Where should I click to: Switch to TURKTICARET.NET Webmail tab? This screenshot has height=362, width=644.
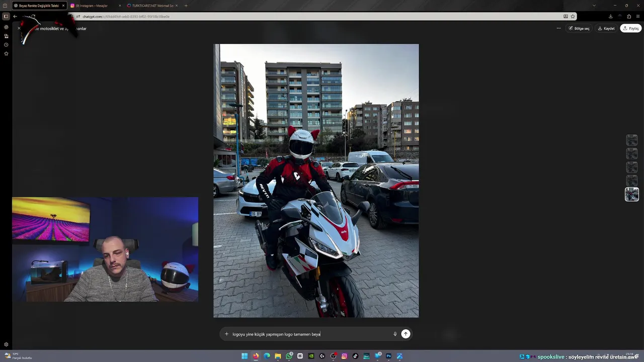(152, 6)
